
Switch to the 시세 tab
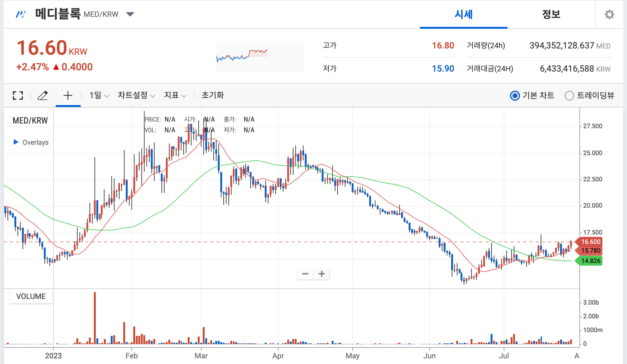coord(463,14)
